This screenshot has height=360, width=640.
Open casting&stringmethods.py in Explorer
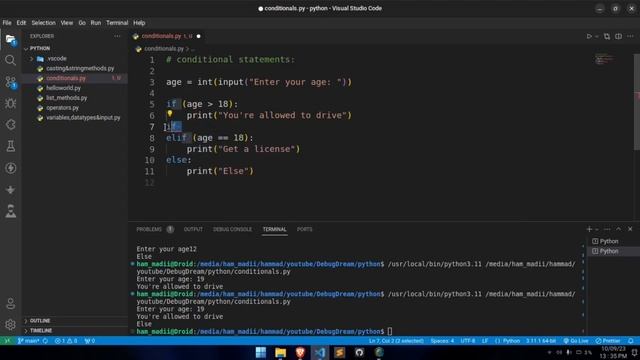pyautogui.click(x=80, y=69)
